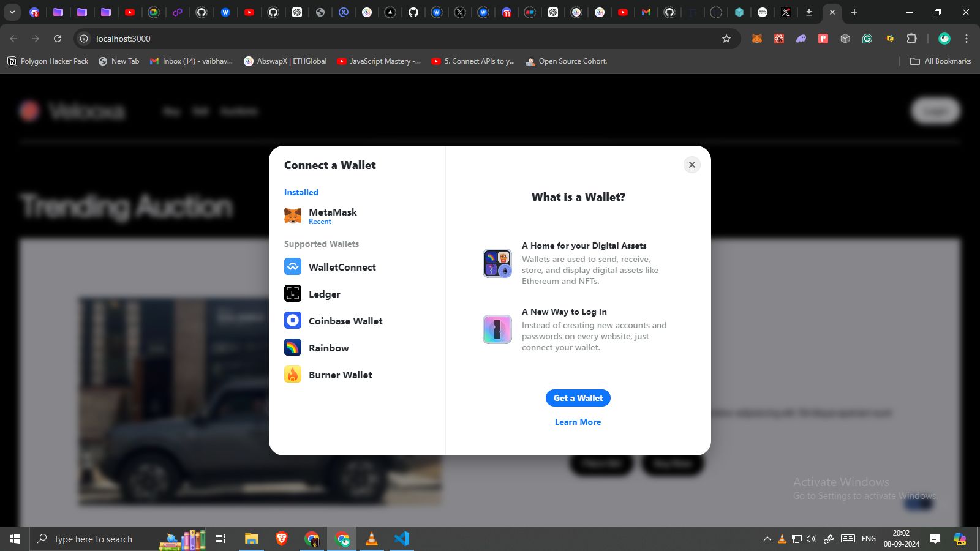980x551 pixels.
Task: Open VLC media player from taskbar
Action: (x=372, y=539)
